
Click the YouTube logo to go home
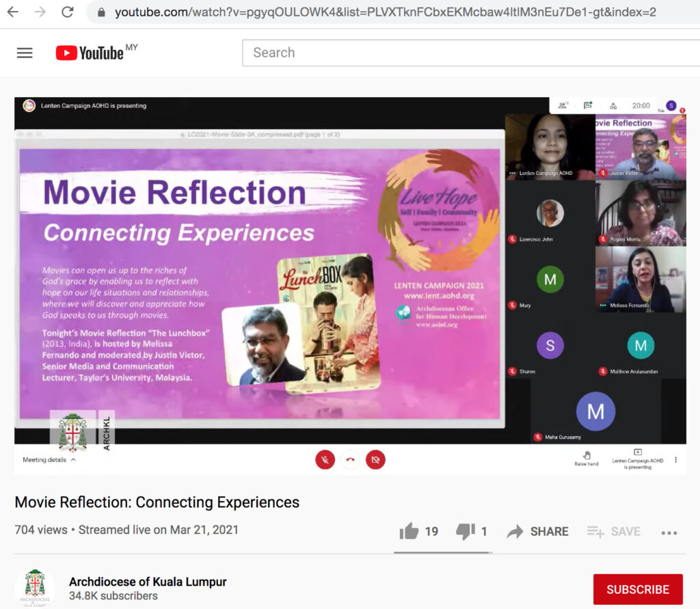click(90, 53)
